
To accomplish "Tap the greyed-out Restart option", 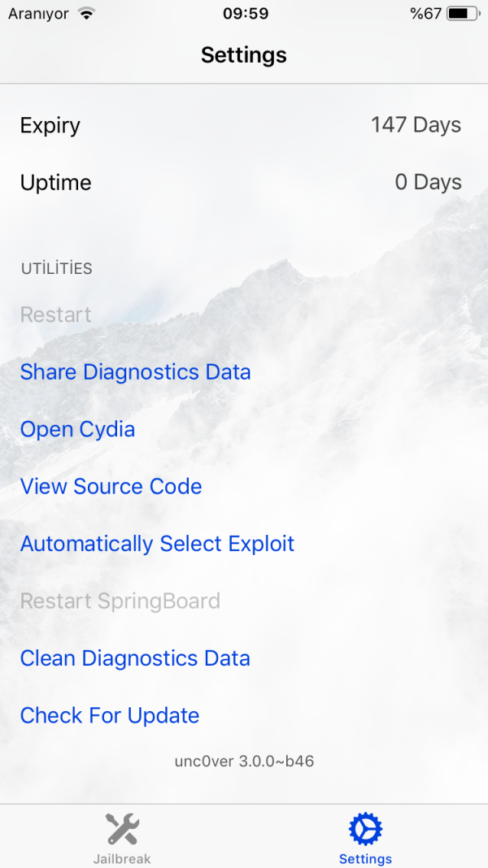I will tap(55, 315).
